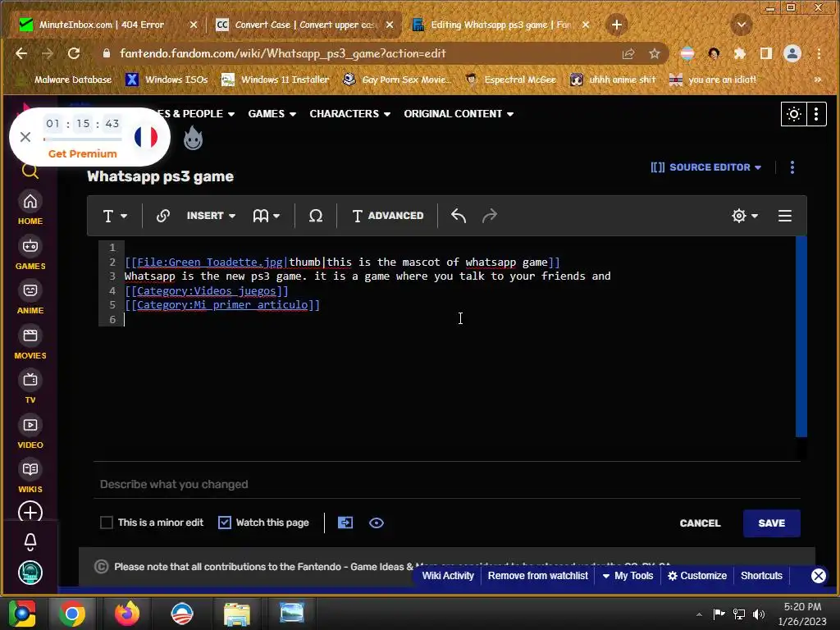Open the user avatar in sidebar
Screen dimensions: 840x630
(x=30, y=573)
